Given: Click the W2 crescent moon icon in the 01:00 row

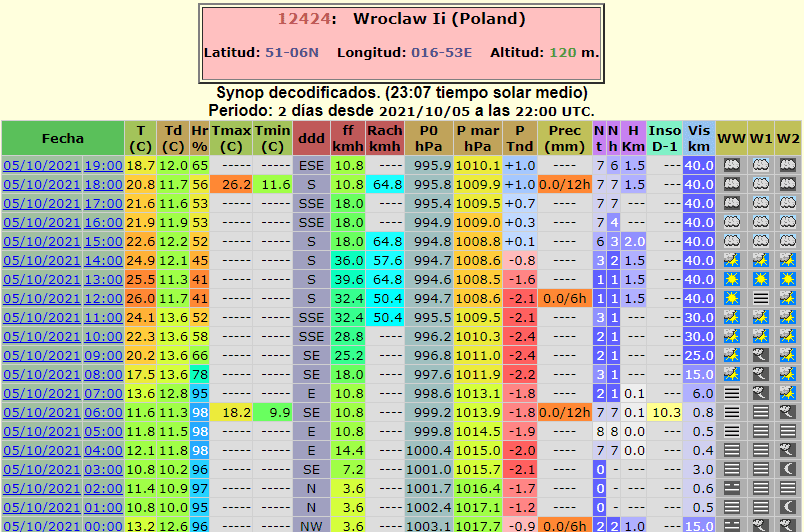Looking at the screenshot, I should [x=788, y=507].
